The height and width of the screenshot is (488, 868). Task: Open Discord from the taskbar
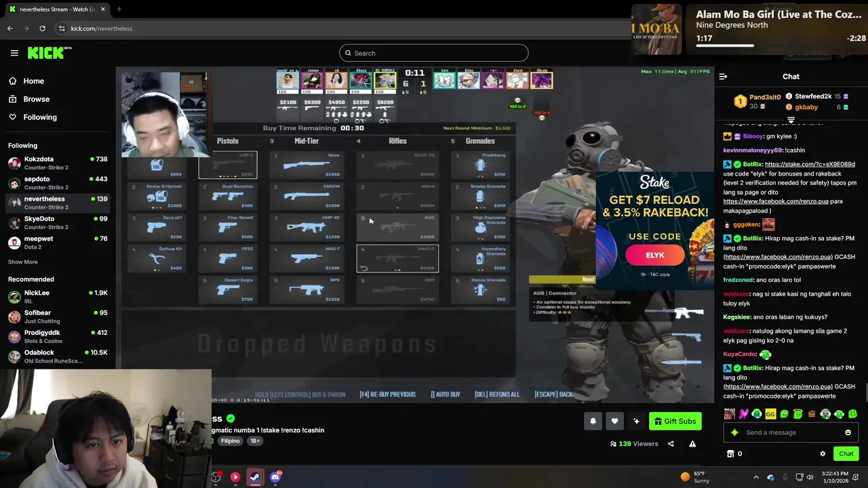pos(275,477)
